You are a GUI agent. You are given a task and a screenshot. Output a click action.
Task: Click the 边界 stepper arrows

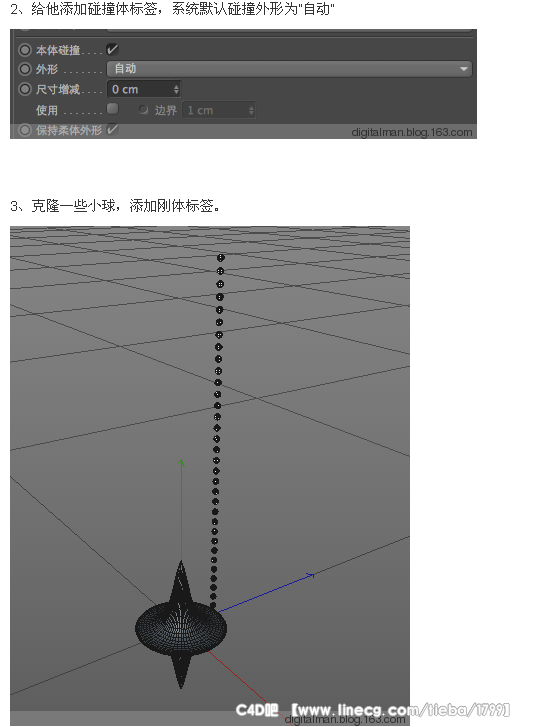(x=251, y=110)
